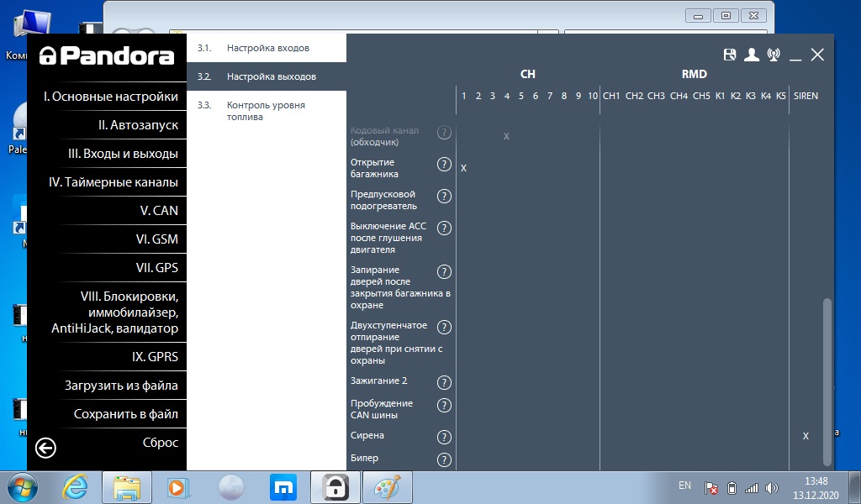Open 3.3 Контроль уровня топлива
The height and width of the screenshot is (504, 861).
click(266, 111)
